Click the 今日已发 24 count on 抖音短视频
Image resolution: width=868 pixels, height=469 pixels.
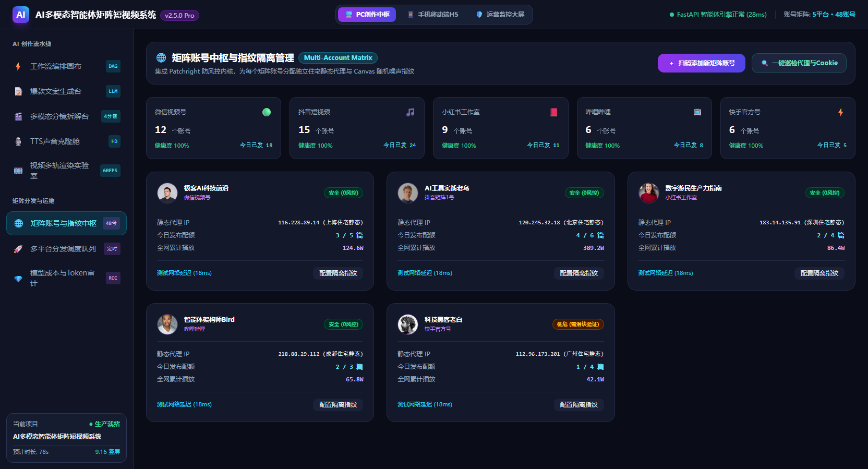pyautogui.click(x=400, y=146)
